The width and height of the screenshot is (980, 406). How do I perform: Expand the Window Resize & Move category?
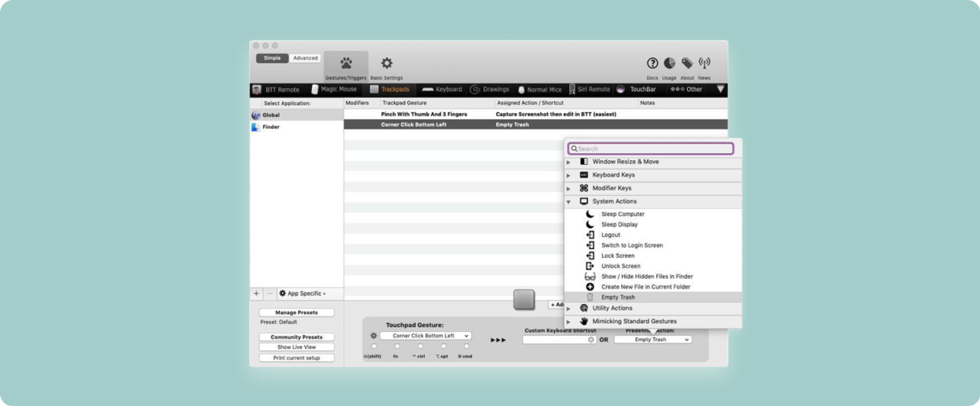coord(568,162)
